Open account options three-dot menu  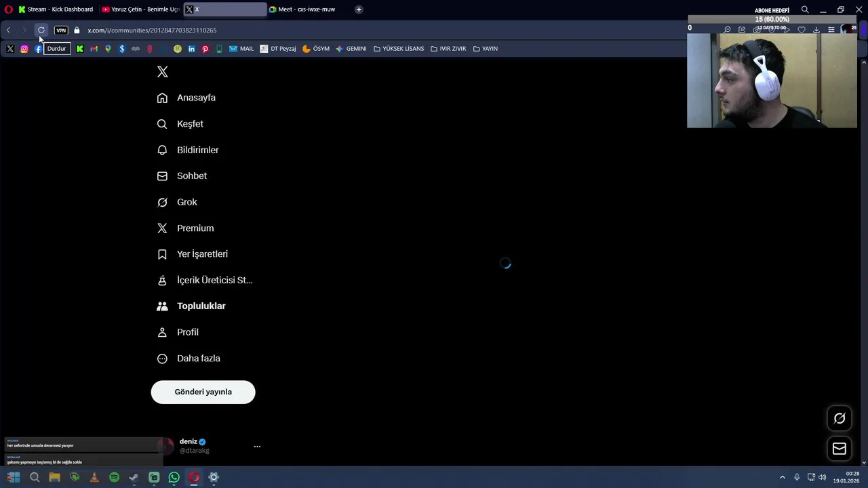257,447
